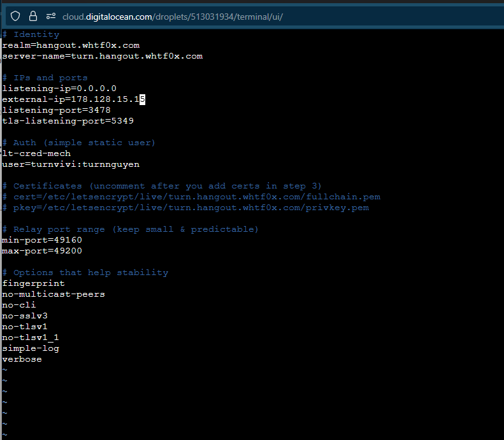Click the tls-listening-port=5349 line
This screenshot has width=504, height=440.
[x=68, y=121]
